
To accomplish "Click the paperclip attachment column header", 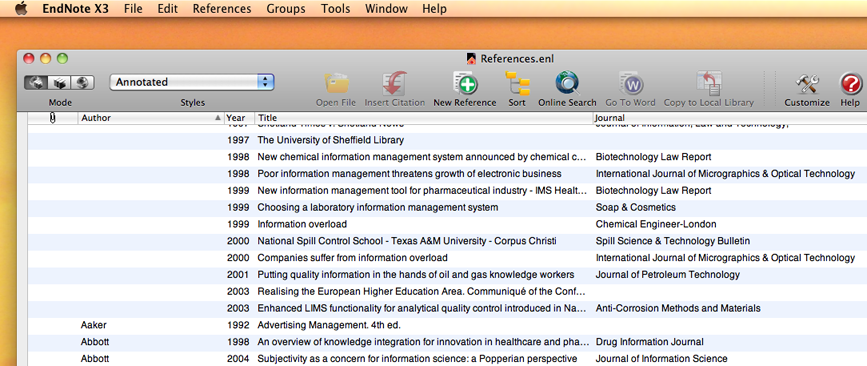I will [53, 118].
